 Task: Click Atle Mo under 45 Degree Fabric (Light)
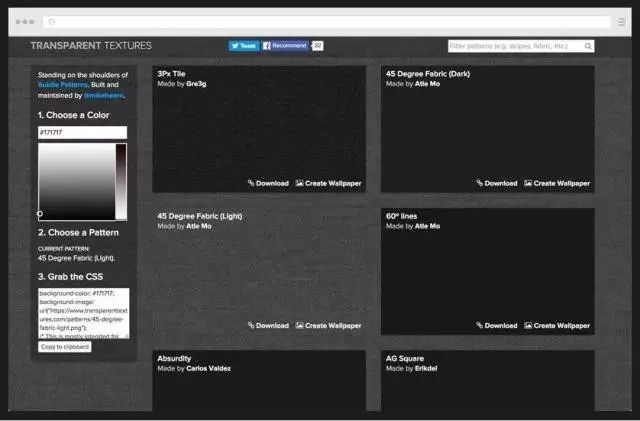199,226
